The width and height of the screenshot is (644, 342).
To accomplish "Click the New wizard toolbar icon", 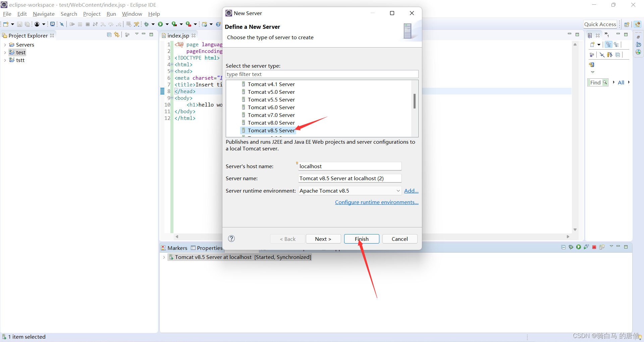I will [x=6, y=24].
